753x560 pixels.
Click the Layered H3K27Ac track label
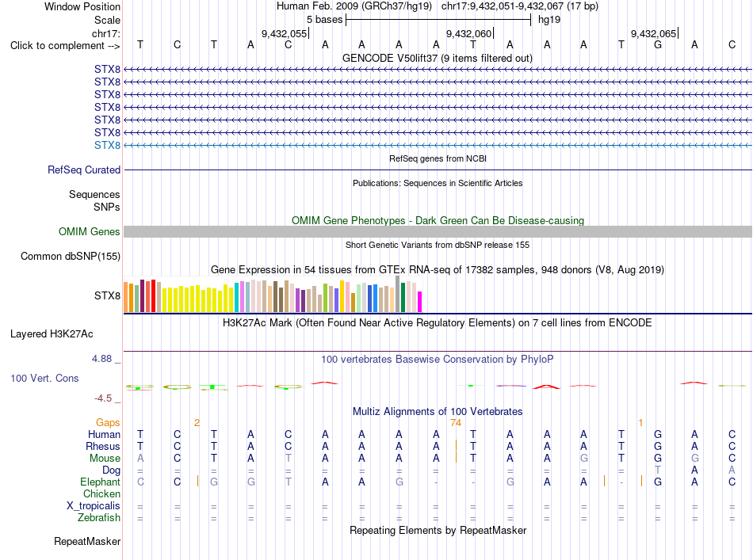click(52, 334)
